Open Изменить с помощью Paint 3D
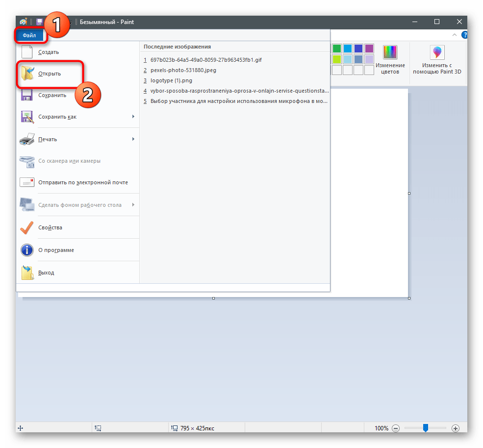 [x=436, y=60]
